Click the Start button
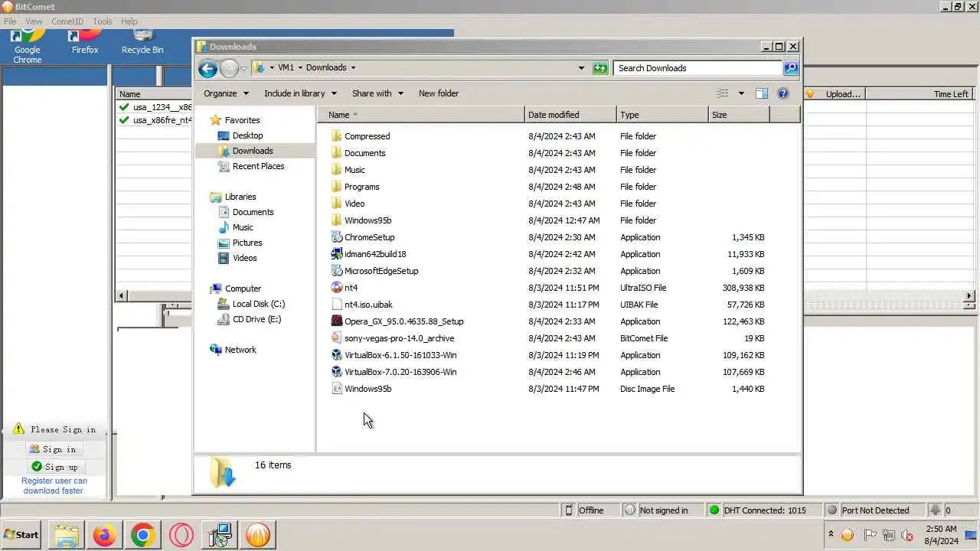Image resolution: width=980 pixels, height=551 pixels. (x=21, y=535)
